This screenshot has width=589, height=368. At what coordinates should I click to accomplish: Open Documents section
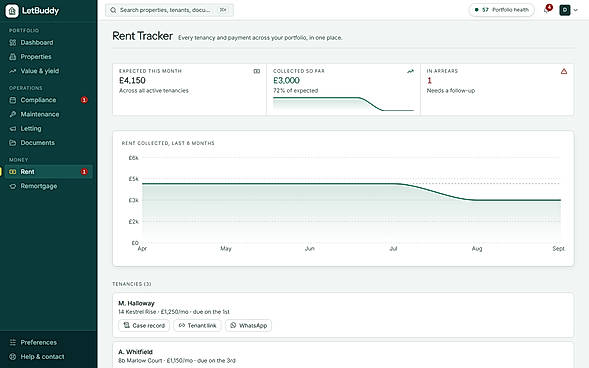coord(49,143)
